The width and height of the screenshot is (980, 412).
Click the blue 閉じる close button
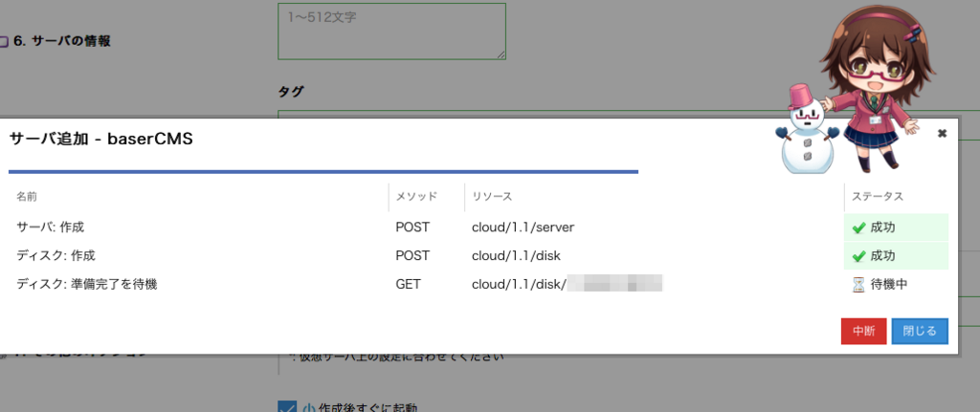[920, 332]
